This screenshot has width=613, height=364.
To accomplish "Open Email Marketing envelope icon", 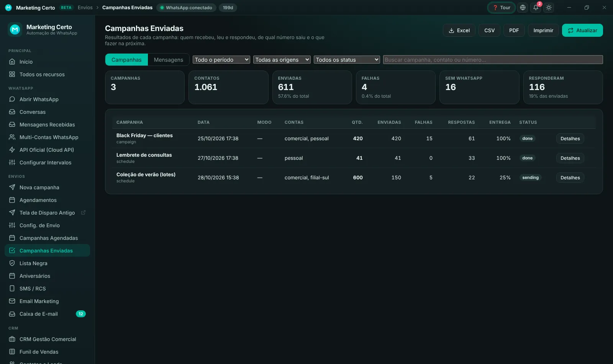I will (x=12, y=301).
